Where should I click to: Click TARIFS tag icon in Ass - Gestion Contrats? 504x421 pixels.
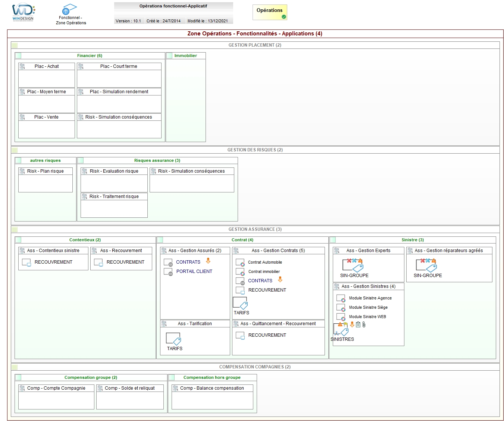(241, 303)
